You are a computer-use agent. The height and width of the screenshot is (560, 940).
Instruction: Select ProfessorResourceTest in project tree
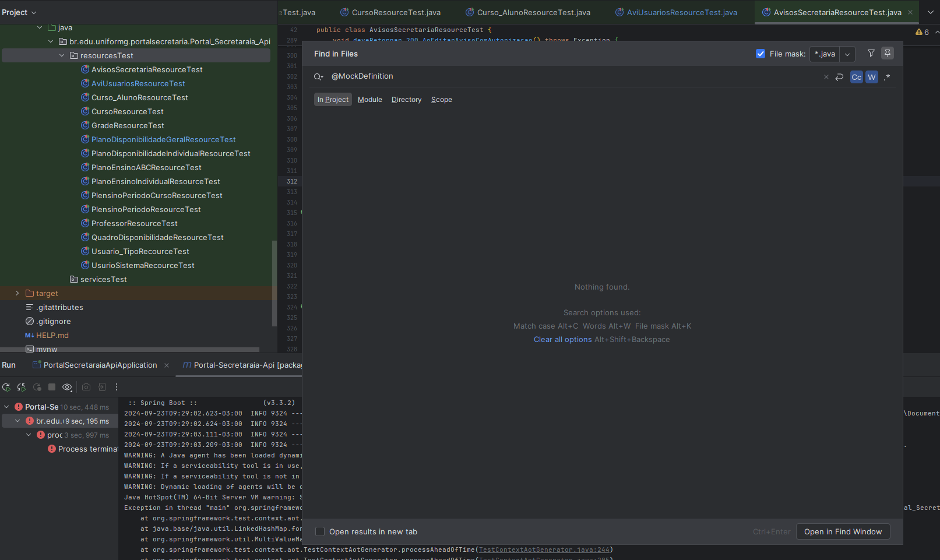pos(134,223)
